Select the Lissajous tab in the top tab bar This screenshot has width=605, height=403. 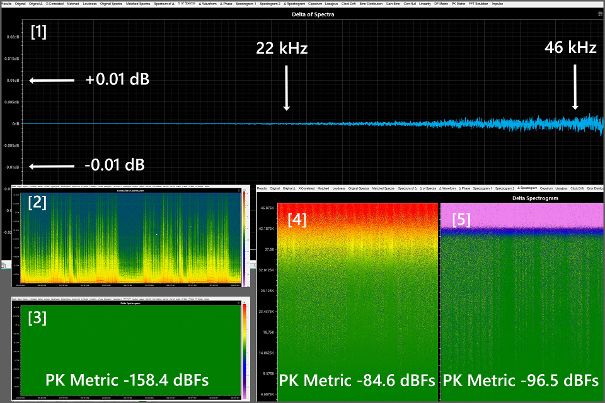click(x=332, y=3)
